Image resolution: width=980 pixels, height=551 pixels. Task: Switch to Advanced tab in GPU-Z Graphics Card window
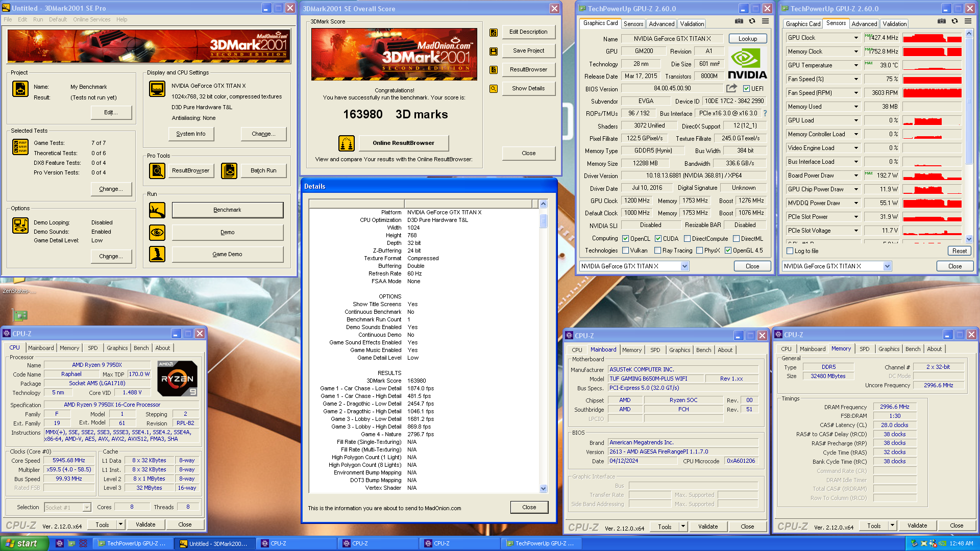661,24
